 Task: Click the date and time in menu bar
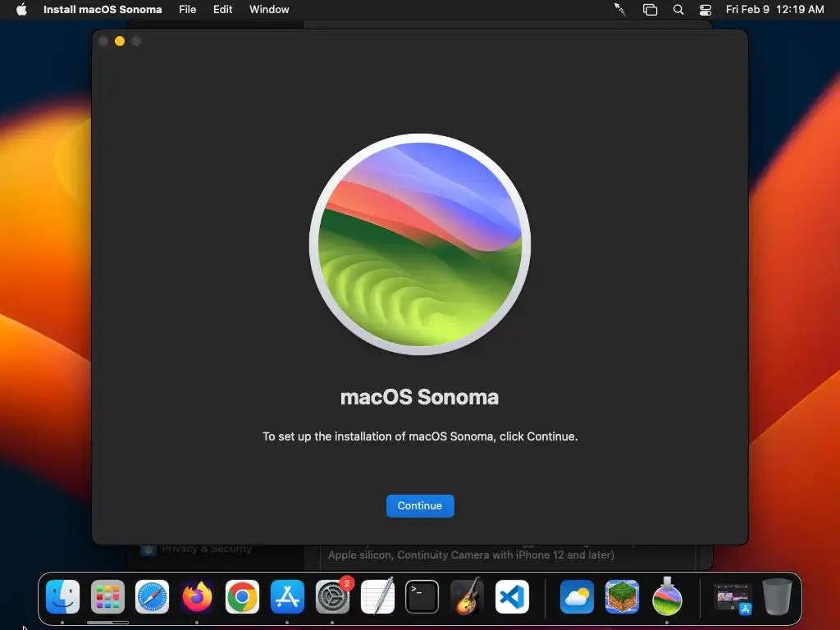click(x=774, y=10)
